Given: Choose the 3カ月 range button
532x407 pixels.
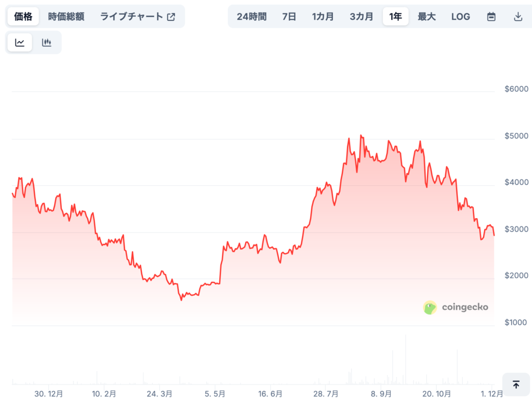Looking at the screenshot, I should click(361, 16).
